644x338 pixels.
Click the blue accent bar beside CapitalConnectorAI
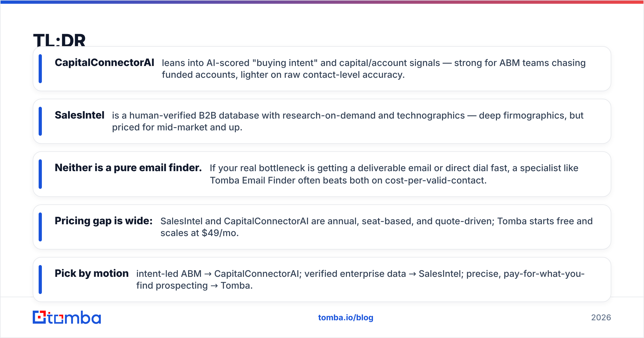(x=40, y=69)
